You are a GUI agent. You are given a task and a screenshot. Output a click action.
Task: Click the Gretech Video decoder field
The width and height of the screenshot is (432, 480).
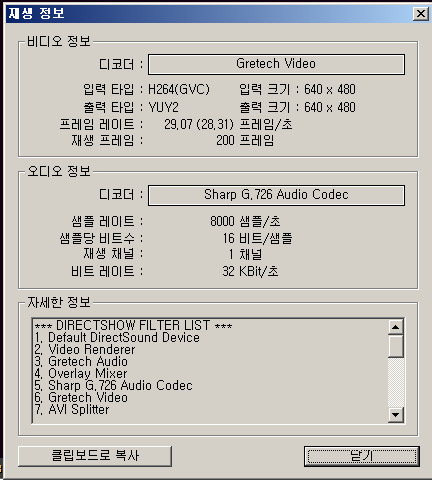[276, 64]
